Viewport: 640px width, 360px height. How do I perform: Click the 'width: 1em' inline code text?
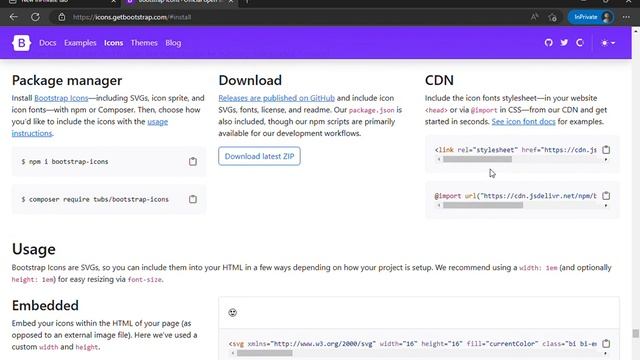538,268
